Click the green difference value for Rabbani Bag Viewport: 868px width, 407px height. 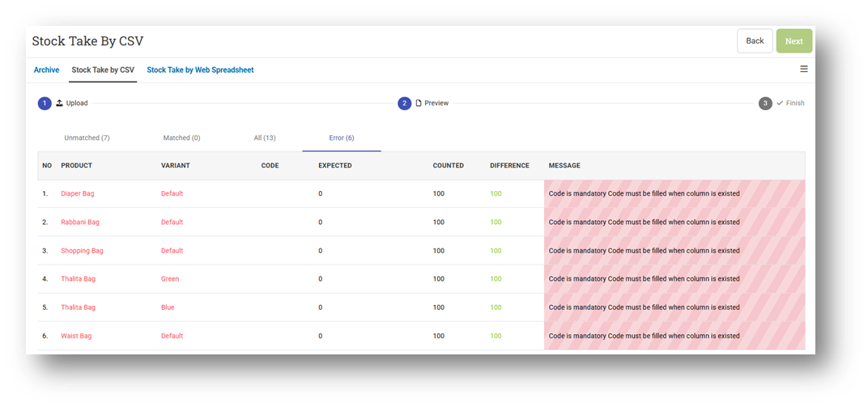click(x=496, y=222)
